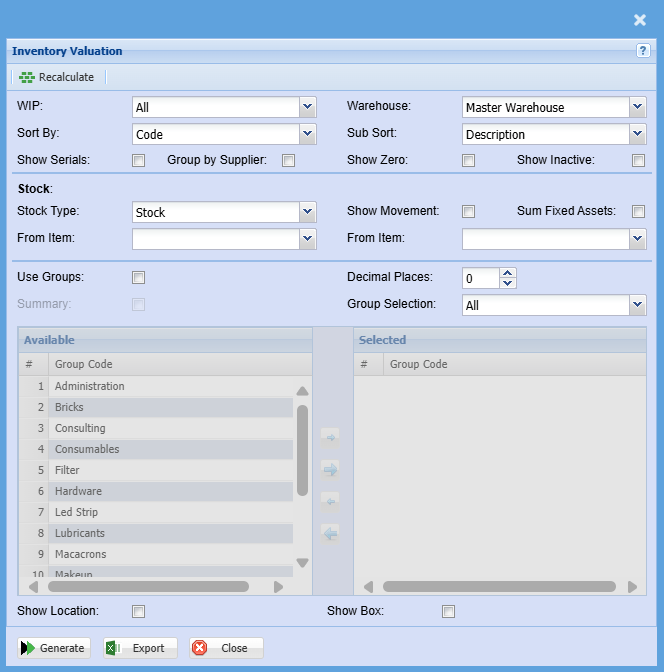Click the Recalculate toolbar icon
664x672 pixels.
coord(27,77)
